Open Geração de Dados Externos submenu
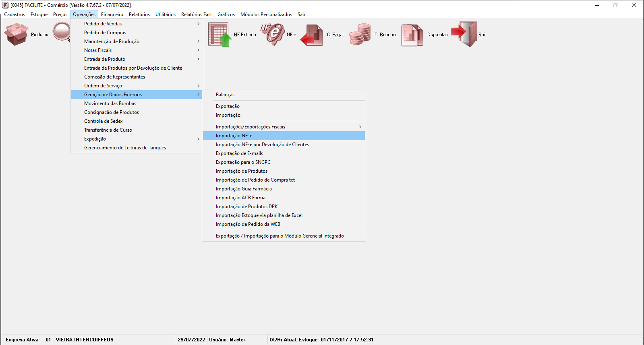Image resolution: width=644 pixels, height=345 pixels. click(137, 95)
